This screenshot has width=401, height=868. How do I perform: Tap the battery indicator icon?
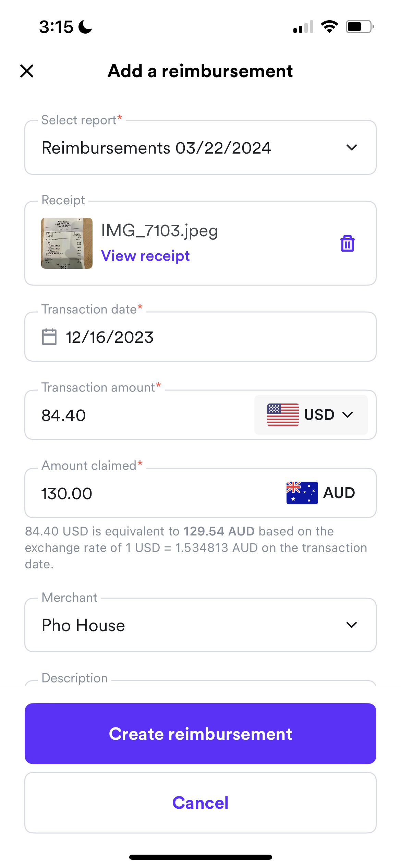[360, 26]
